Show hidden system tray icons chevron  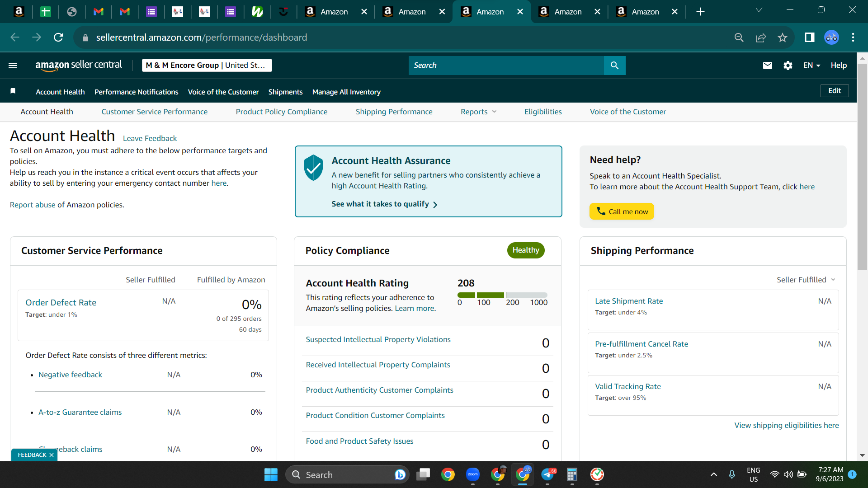[714, 474]
